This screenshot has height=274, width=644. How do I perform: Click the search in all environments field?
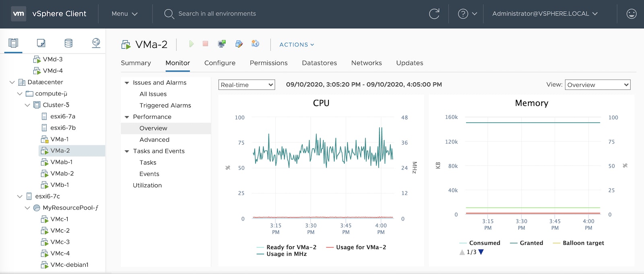[x=217, y=14]
